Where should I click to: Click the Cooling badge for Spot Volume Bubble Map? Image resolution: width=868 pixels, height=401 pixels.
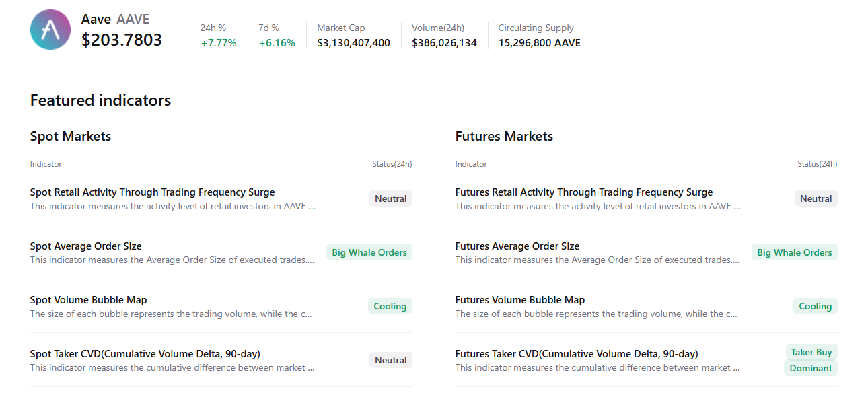[x=390, y=305]
